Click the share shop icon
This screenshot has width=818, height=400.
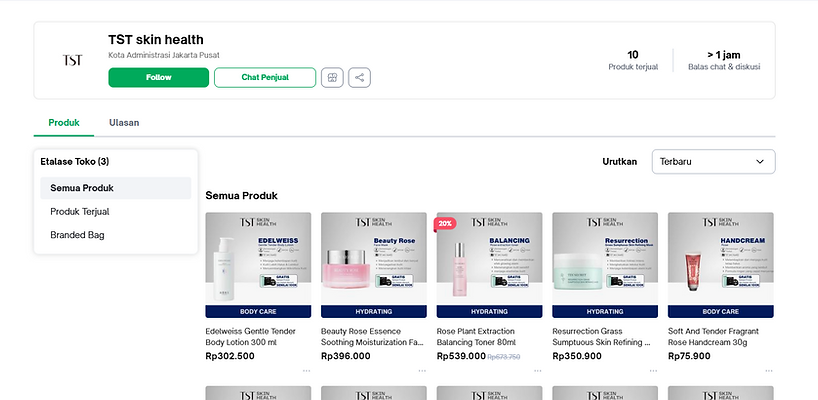pyautogui.click(x=359, y=78)
